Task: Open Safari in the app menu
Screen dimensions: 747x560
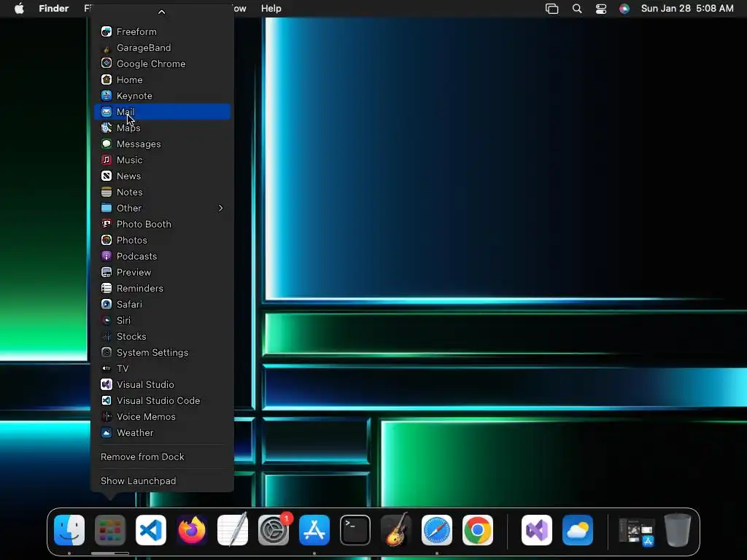Action: coord(162,304)
